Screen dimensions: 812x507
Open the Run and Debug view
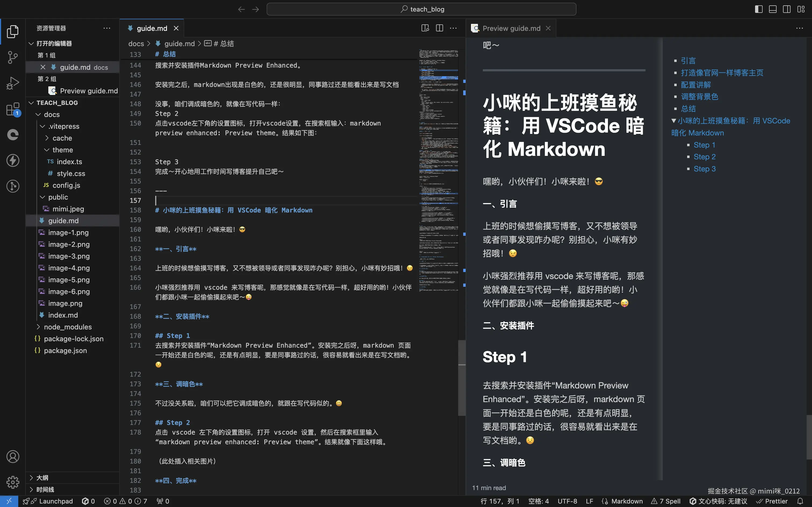13,83
